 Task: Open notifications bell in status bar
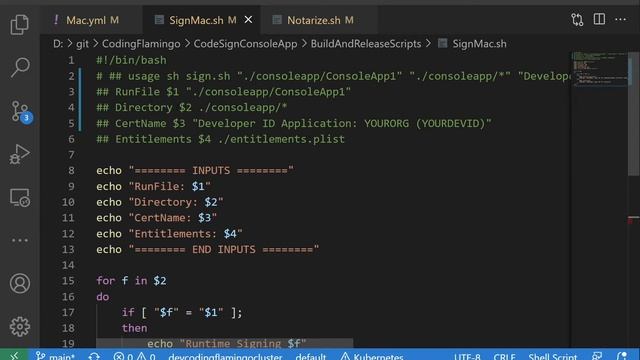(x=622, y=356)
